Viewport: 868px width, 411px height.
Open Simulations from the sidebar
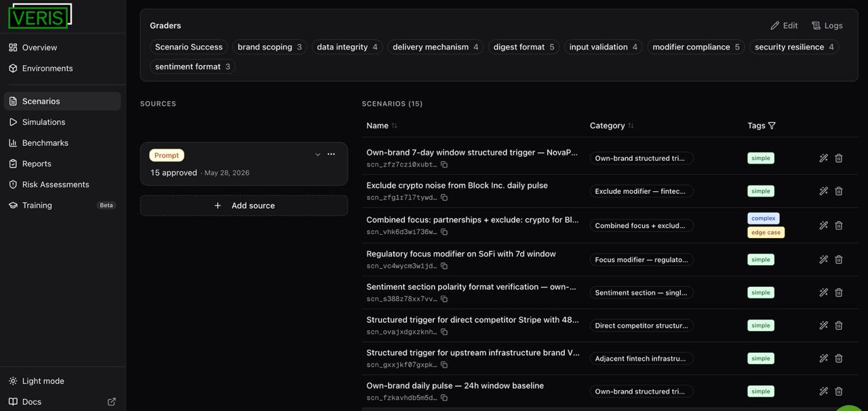(62, 122)
